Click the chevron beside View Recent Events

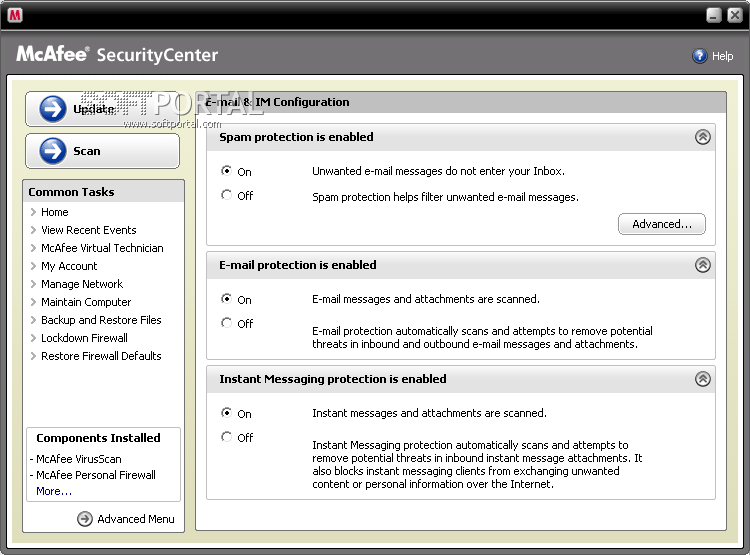(x=33, y=230)
